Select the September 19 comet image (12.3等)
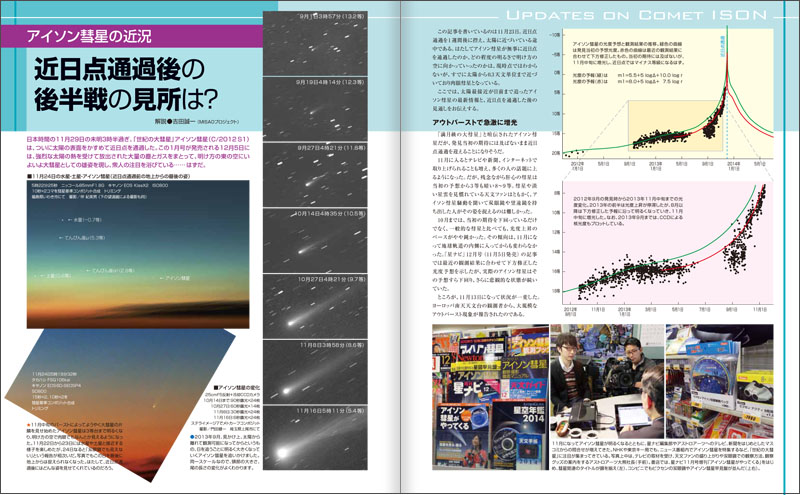 318,98
